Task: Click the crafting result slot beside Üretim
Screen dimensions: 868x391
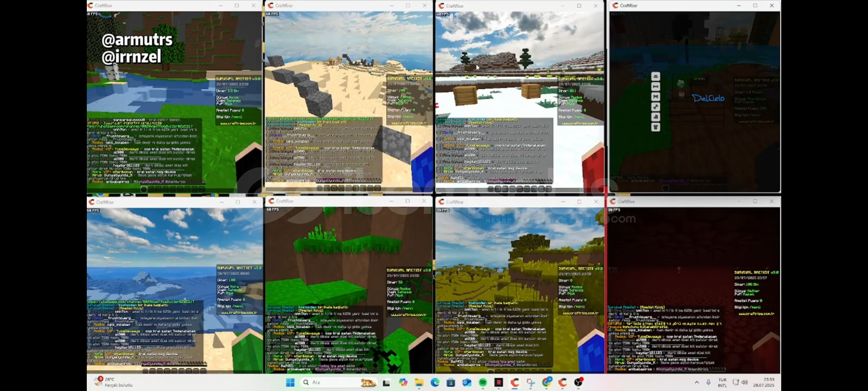Action: [718, 87]
